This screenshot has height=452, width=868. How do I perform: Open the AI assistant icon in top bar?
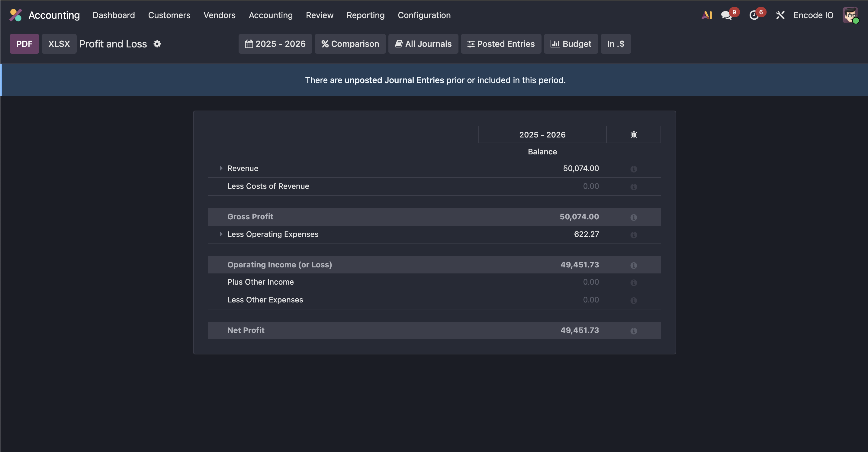707,15
